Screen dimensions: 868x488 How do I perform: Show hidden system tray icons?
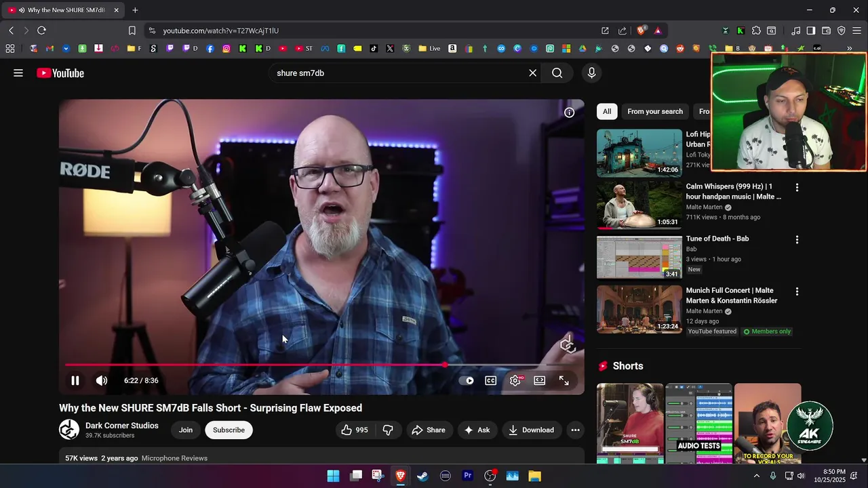pyautogui.click(x=757, y=476)
